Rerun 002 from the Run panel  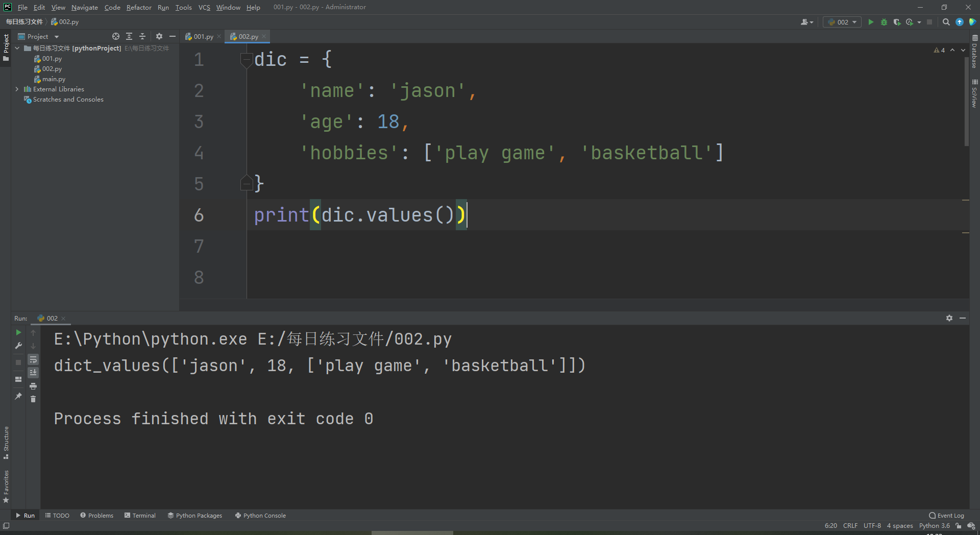[18, 332]
